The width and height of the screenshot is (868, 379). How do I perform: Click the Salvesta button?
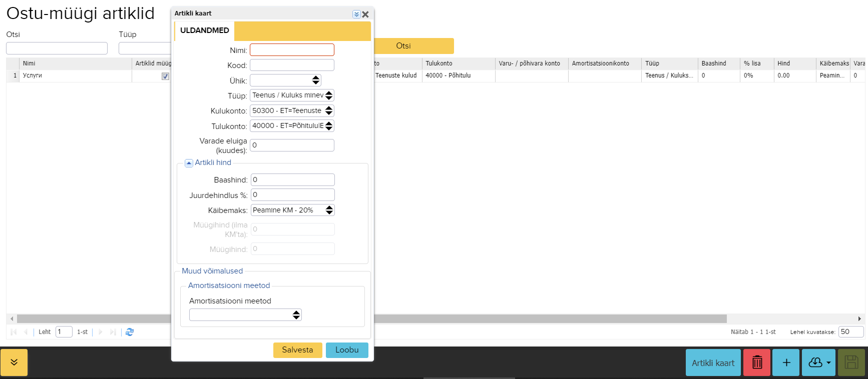(x=297, y=350)
